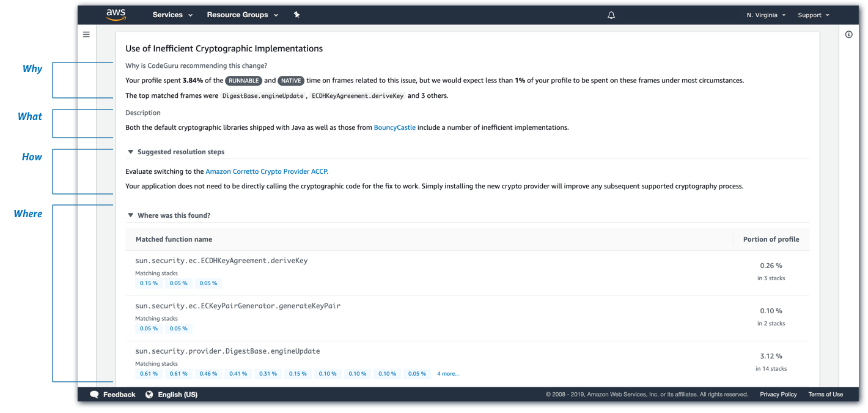This screenshot has width=868, height=413.
Task: Open the Amazon Corretto Crypto Provider ACCP link
Action: (266, 171)
